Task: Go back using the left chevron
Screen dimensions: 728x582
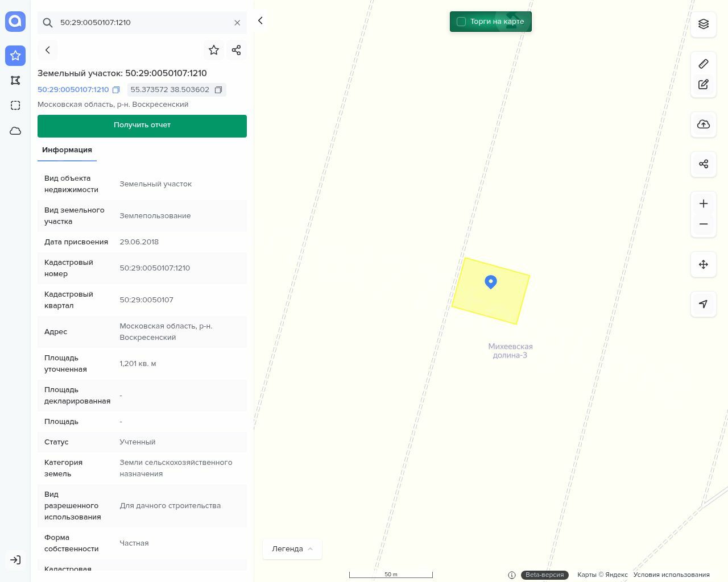Action: [48, 50]
